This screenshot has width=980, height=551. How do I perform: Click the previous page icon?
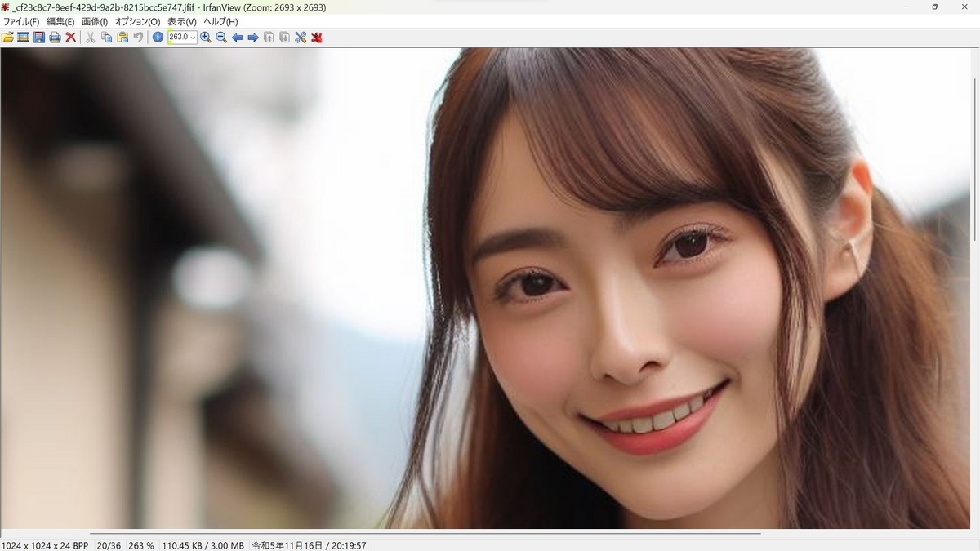tap(269, 38)
